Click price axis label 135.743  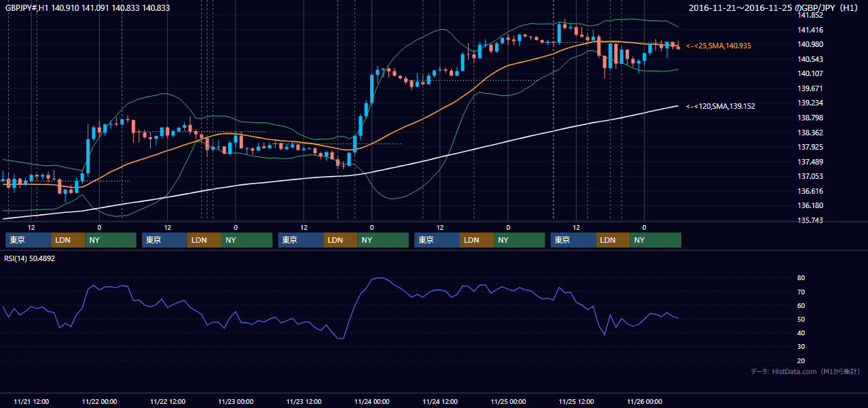(x=810, y=221)
